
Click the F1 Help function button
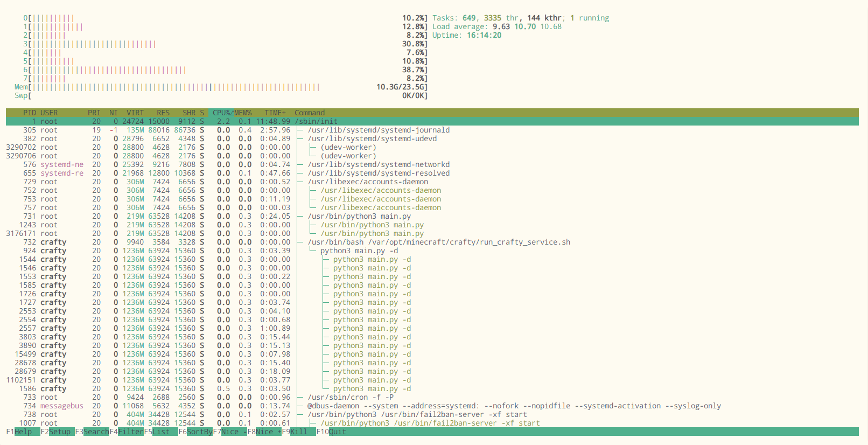point(19,432)
